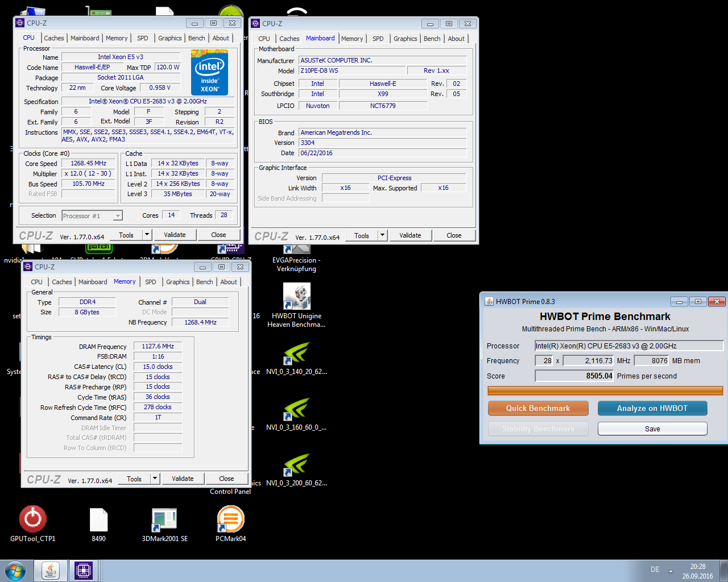This screenshot has width=728, height=582.
Task: Click the HWBOT Prime window title icon
Action: pos(489,301)
